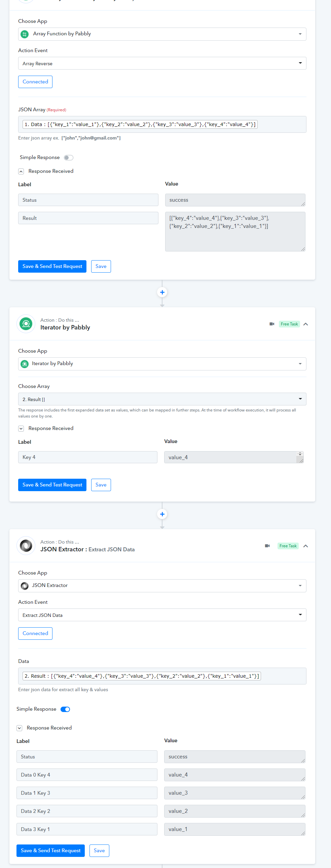Add a step after Array Function with plus icon

pos(162,292)
